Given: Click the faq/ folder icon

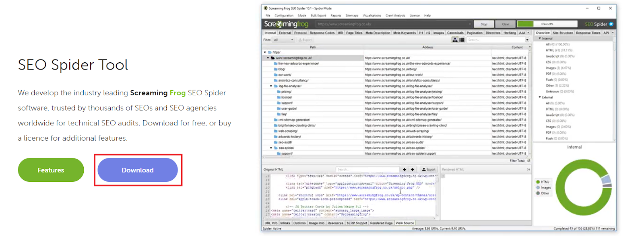Looking at the screenshot, I should (x=279, y=114).
